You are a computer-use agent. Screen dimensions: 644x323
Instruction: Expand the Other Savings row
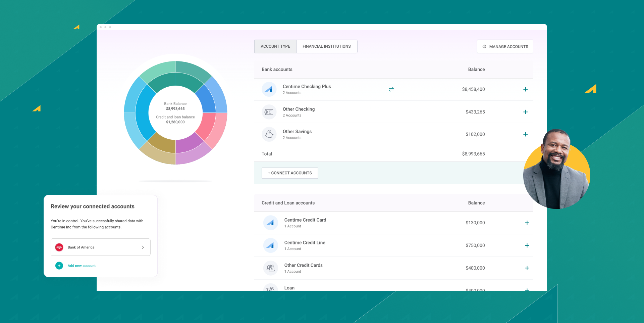[x=525, y=134]
